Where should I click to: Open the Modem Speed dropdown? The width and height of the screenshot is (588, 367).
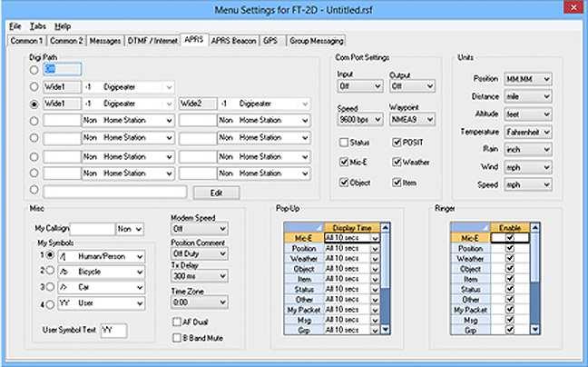(199, 229)
